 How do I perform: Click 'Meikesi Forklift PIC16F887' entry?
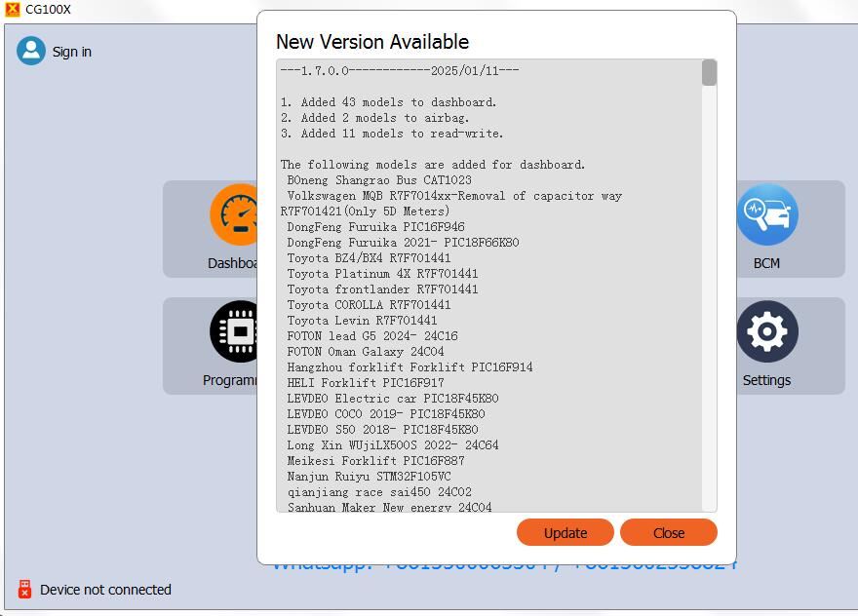tap(375, 461)
